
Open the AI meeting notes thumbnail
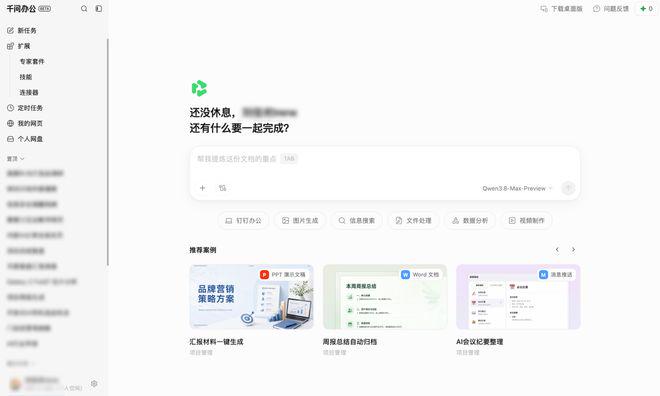click(x=518, y=297)
